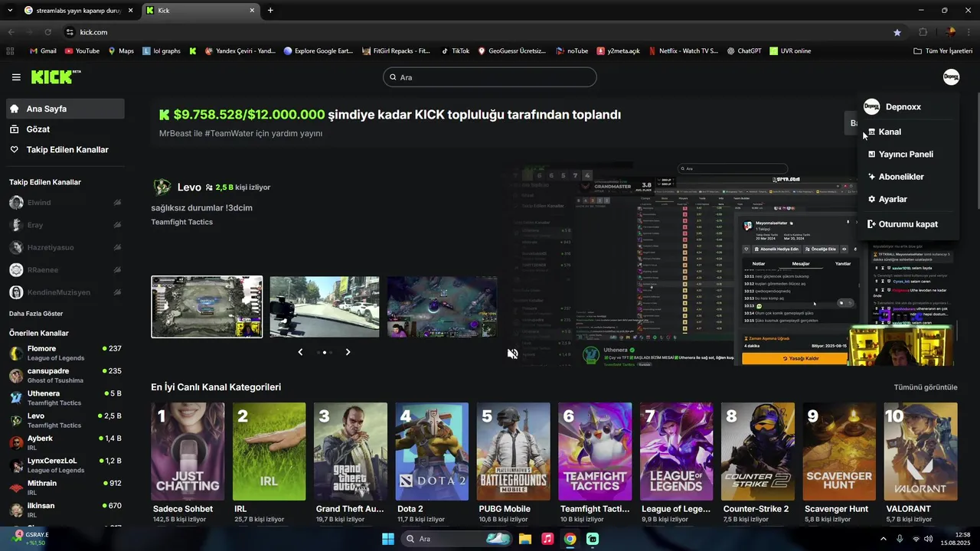
Task: Open followed channel Eray
Action: 65,225
